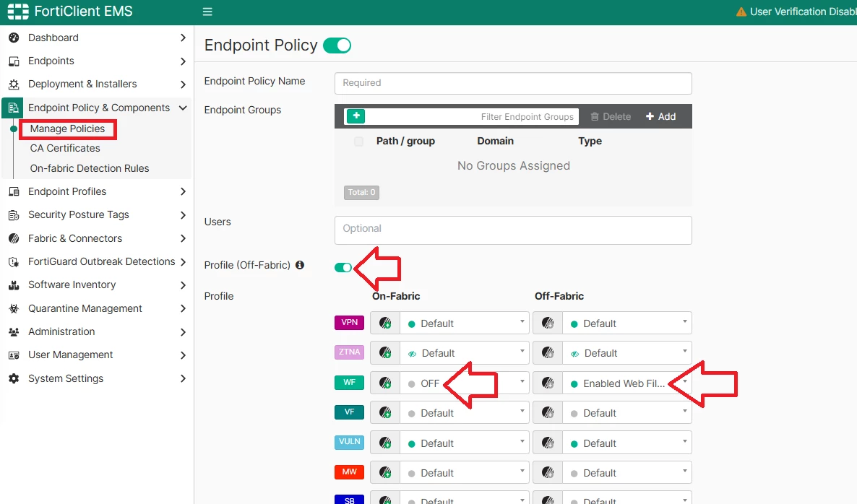Click the WF On-Fabric profile icon button
Screen dimensions: 857x504
pos(384,383)
